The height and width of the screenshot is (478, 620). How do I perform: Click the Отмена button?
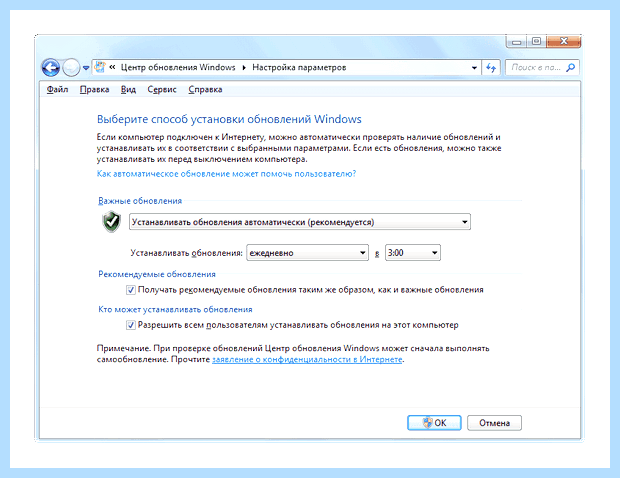494,423
